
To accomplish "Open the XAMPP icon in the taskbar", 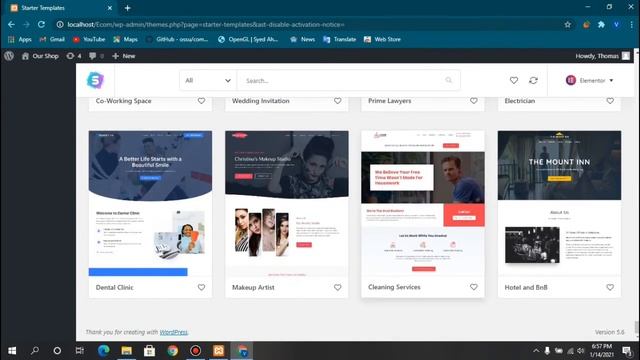I will [x=218, y=351].
